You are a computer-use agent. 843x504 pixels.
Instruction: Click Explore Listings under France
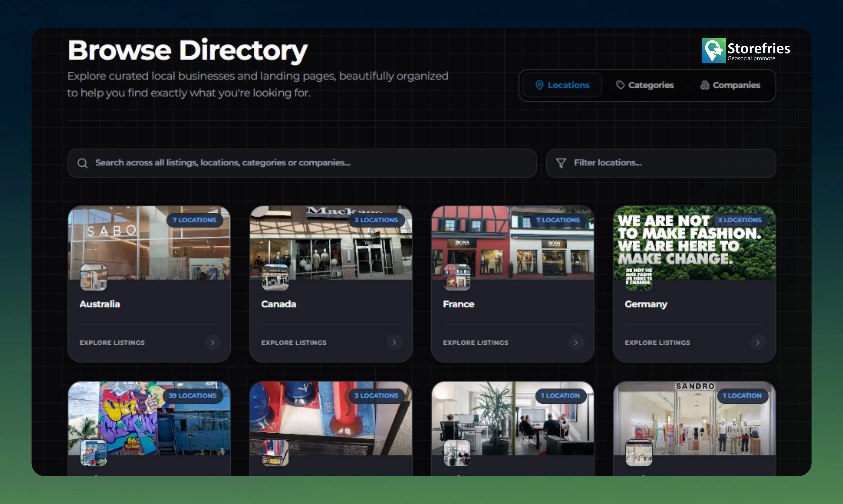pos(476,342)
